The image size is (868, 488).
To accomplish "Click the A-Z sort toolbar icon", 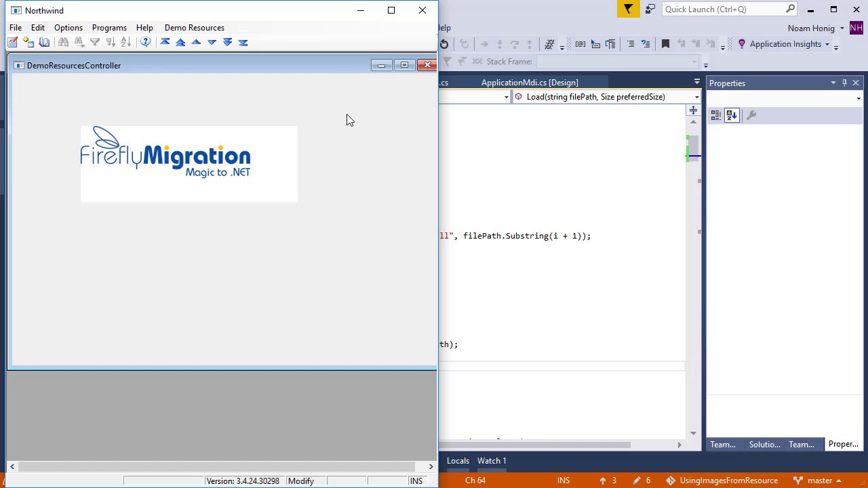I will 125,42.
